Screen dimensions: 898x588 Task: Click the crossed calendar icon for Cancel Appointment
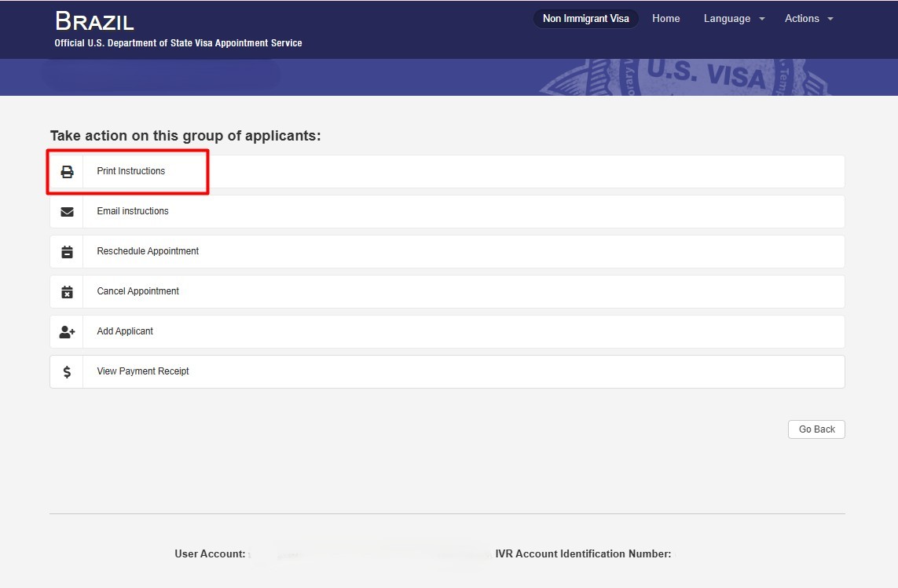pyautogui.click(x=67, y=291)
